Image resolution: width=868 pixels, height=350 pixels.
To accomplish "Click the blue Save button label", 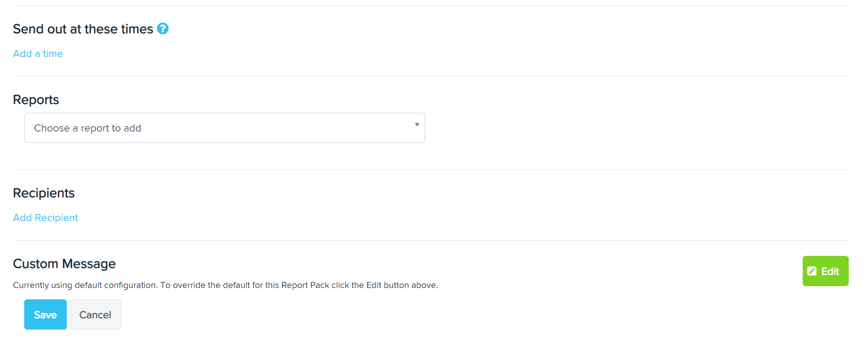I will pos(45,315).
